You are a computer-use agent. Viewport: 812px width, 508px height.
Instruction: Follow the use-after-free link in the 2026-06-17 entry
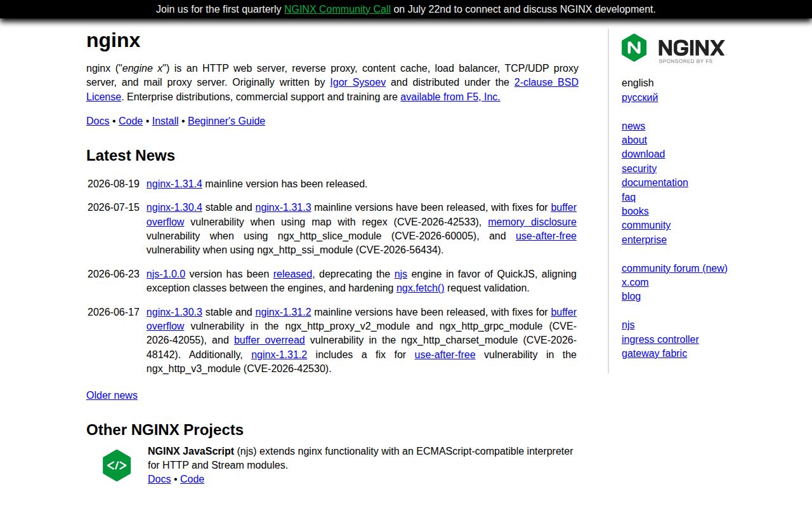pos(445,355)
